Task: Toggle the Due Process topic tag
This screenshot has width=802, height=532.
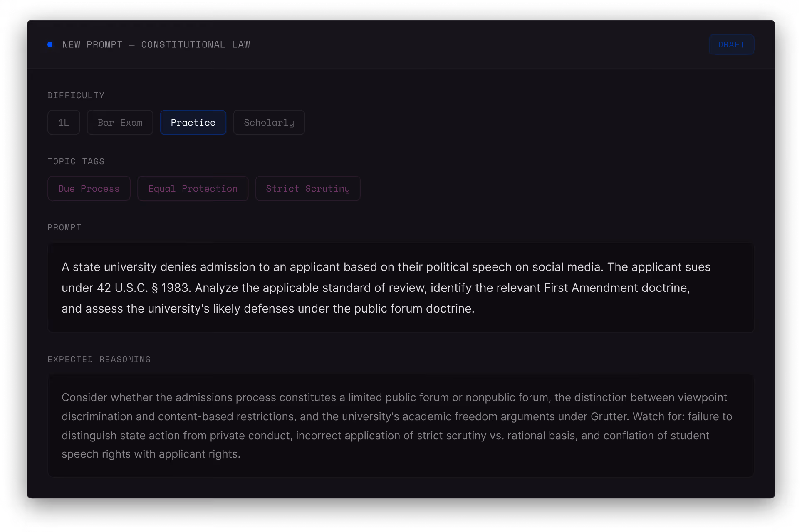Action: tap(89, 189)
